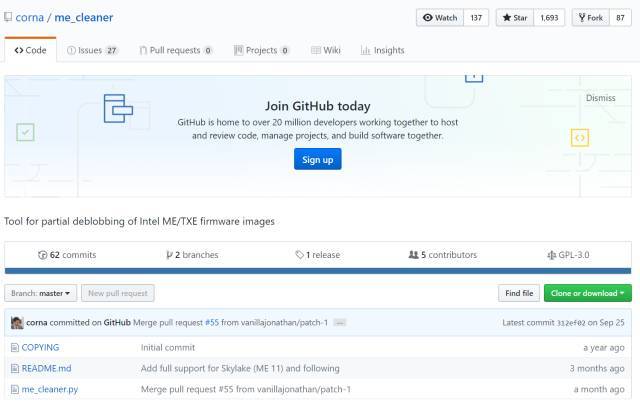
Task: Click the Projects tab icon
Action: click(238, 50)
